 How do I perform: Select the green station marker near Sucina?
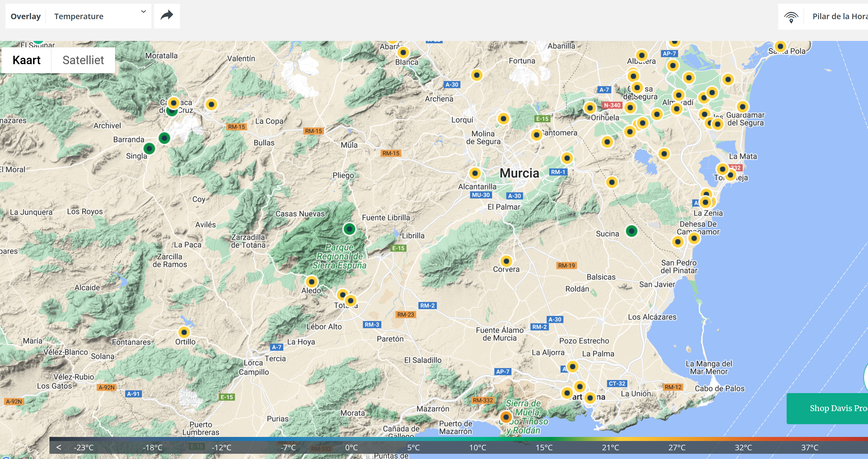(x=631, y=231)
